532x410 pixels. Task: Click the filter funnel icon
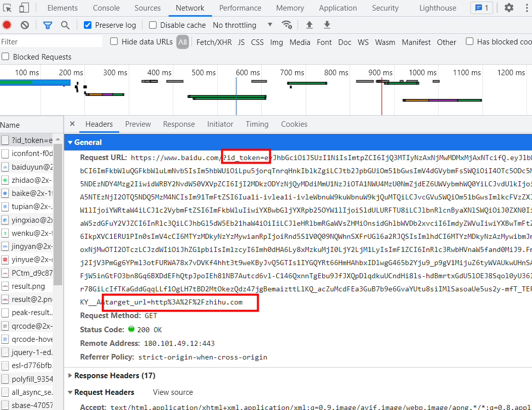click(47, 25)
